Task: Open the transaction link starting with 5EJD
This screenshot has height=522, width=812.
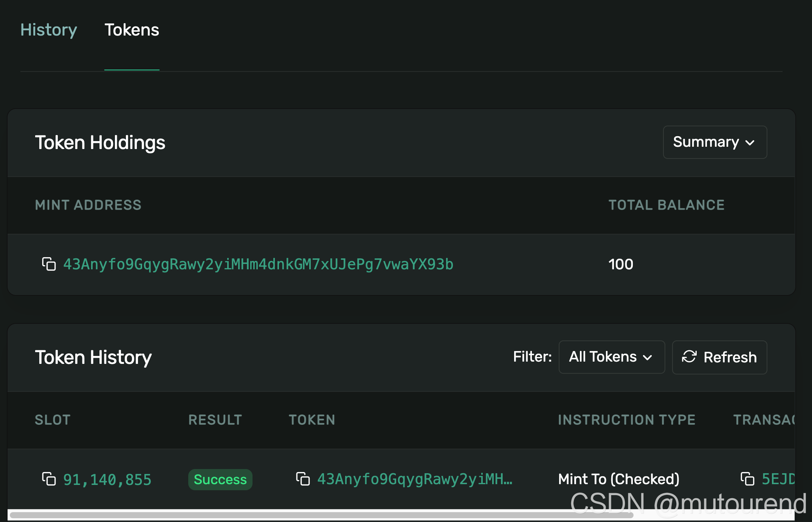Action: [778, 479]
